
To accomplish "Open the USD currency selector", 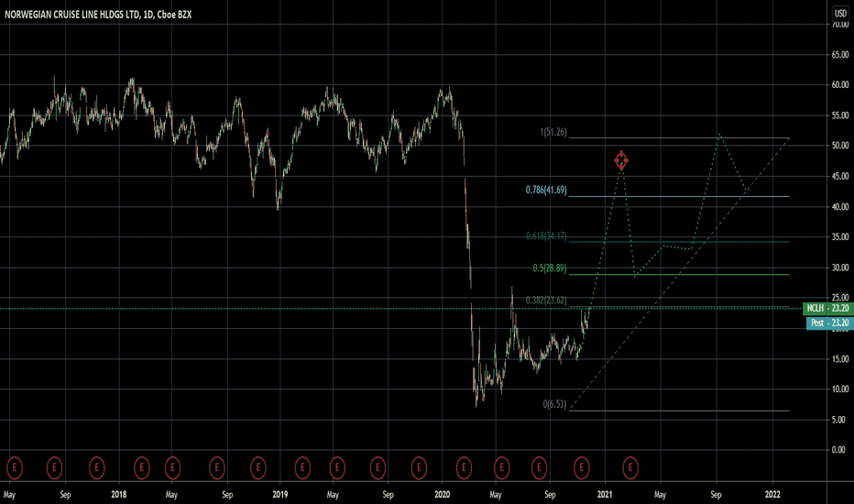I will [x=840, y=13].
